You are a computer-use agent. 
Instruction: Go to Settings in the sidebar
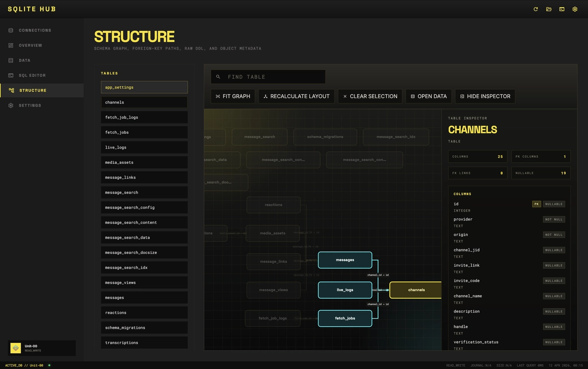click(30, 105)
